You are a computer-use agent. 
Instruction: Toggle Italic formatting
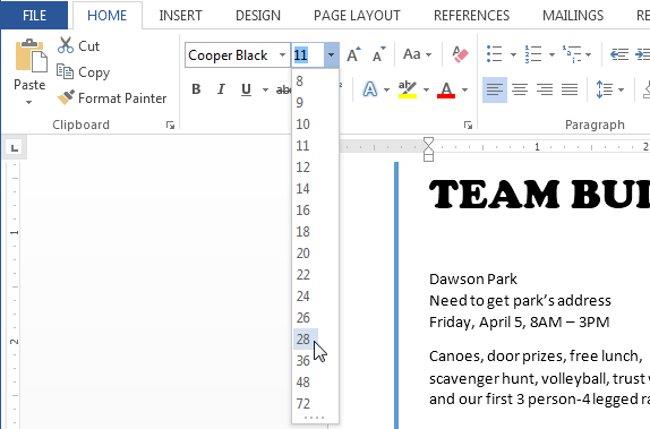pos(221,89)
